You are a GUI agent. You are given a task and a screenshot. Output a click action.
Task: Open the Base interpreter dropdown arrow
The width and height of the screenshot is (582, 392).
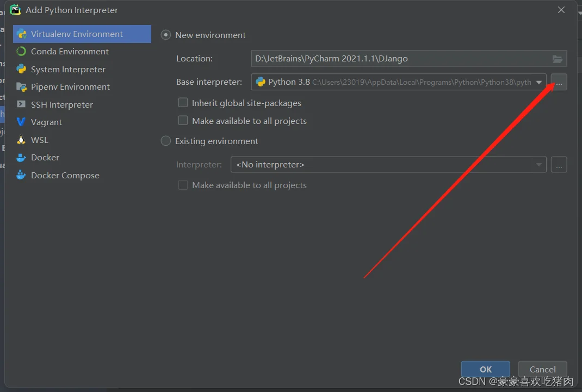pyautogui.click(x=539, y=82)
